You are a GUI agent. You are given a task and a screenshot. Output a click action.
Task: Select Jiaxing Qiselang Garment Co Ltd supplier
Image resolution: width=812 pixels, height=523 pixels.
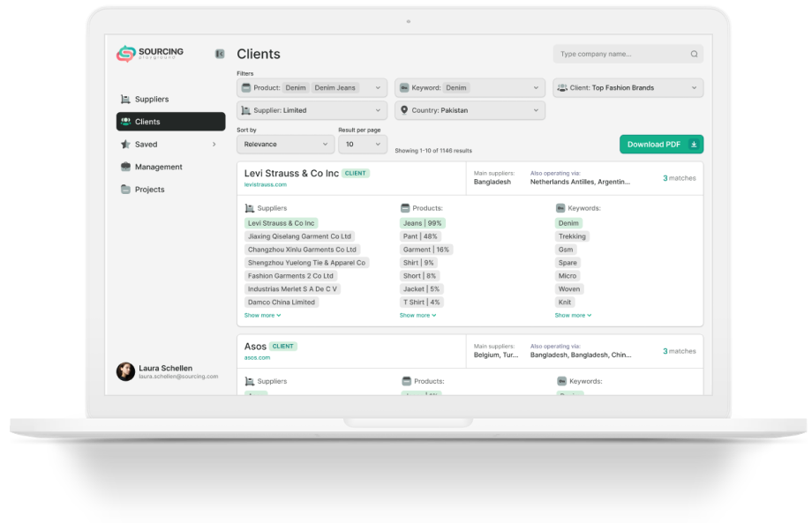tap(299, 236)
